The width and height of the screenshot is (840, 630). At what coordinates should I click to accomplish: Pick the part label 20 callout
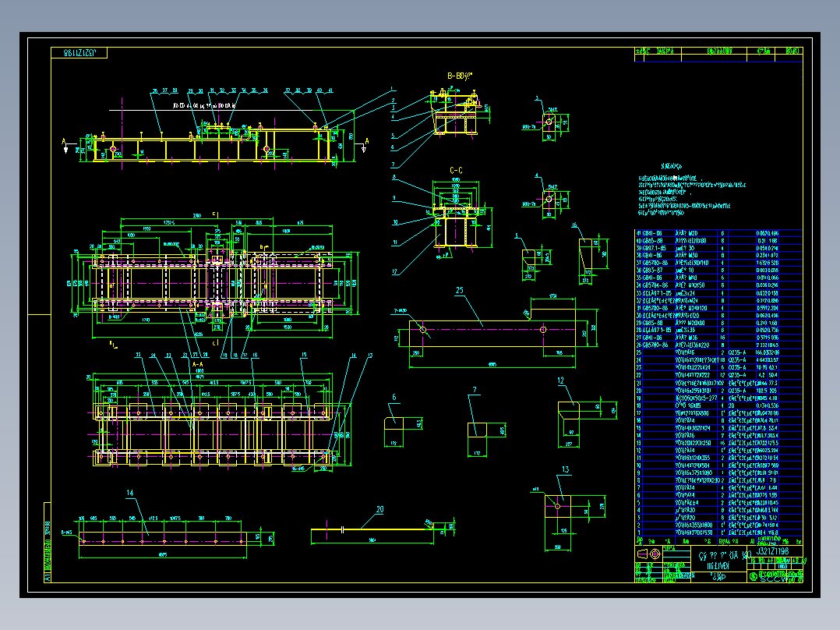click(379, 509)
